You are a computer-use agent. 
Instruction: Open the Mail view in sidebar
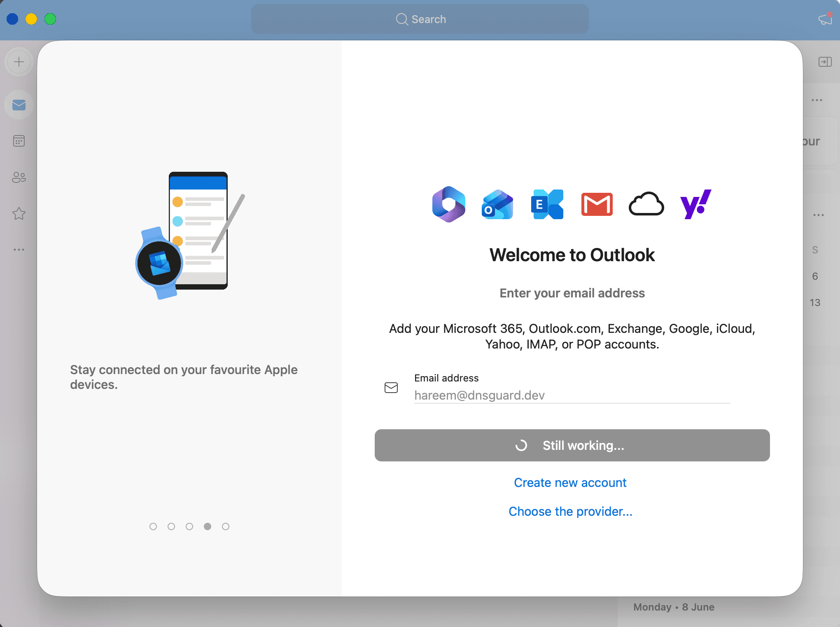pos(19,105)
